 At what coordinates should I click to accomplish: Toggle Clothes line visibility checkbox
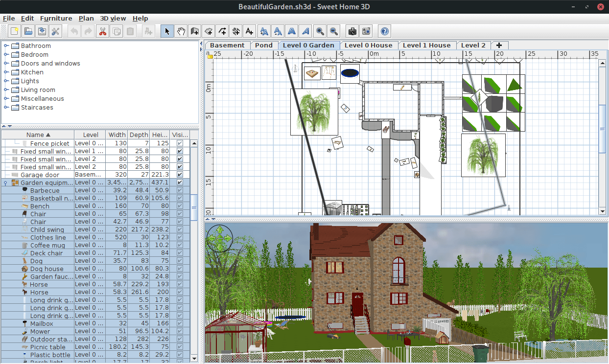coord(180,237)
